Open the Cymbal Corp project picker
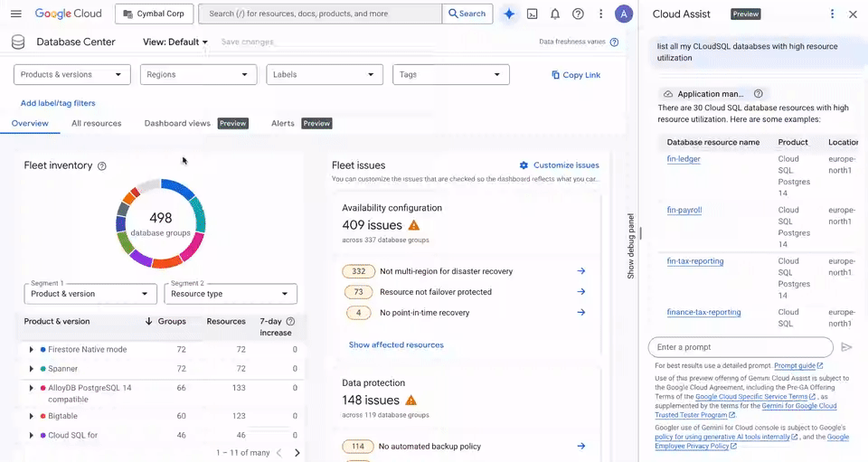868x462 pixels. click(x=154, y=14)
